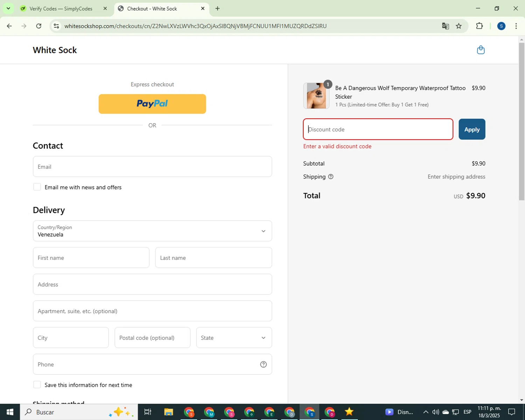
Task: Open the Chrome three-dot menu
Action: 516,26
